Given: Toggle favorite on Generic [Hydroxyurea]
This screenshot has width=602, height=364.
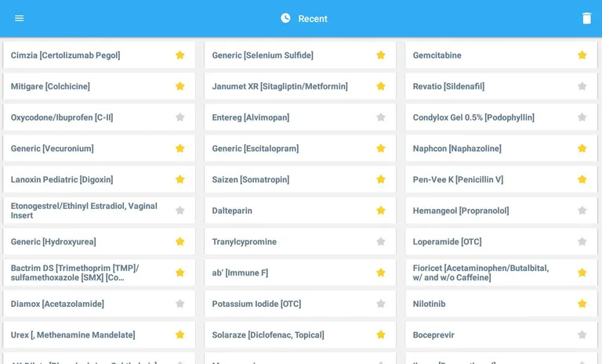Looking at the screenshot, I should click(180, 242).
